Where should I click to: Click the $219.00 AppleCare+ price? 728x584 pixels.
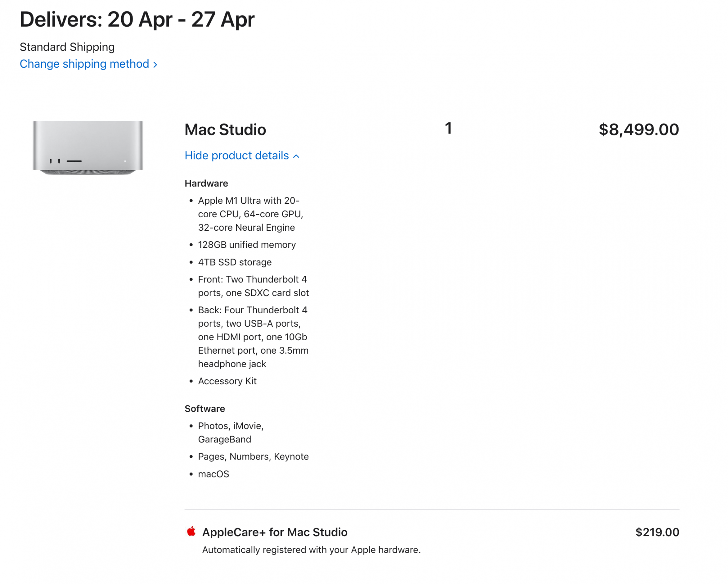coord(657,532)
